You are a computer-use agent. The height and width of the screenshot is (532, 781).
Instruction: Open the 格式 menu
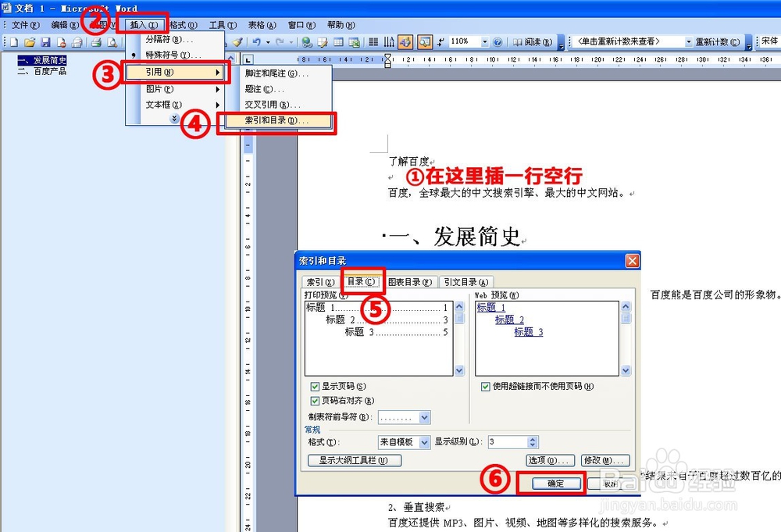coord(184,25)
